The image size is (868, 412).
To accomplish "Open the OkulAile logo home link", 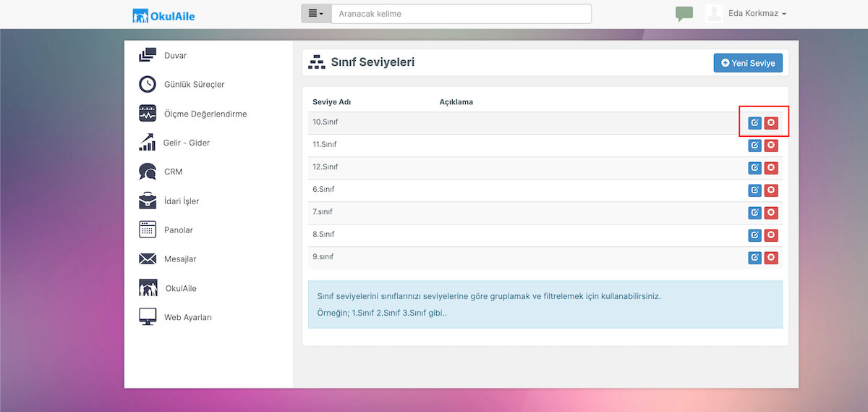I will pos(163,15).
